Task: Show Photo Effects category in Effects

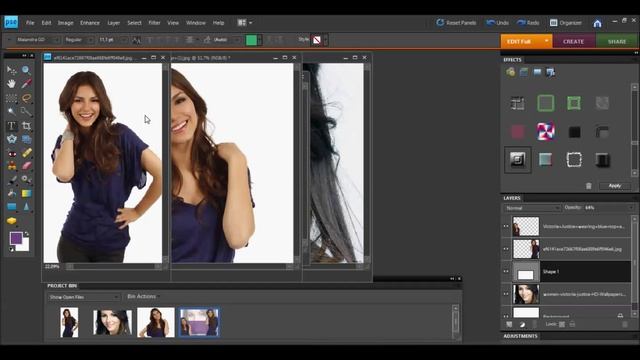Action: coord(537,72)
